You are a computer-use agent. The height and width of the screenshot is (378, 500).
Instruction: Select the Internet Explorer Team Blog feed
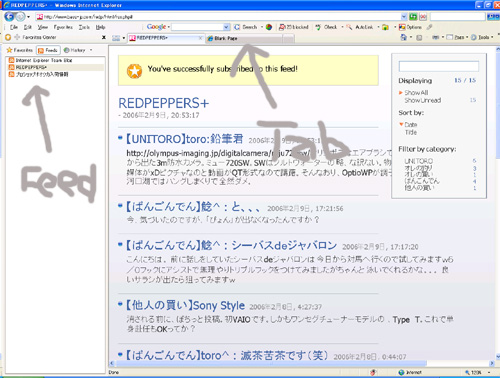[x=41, y=60]
